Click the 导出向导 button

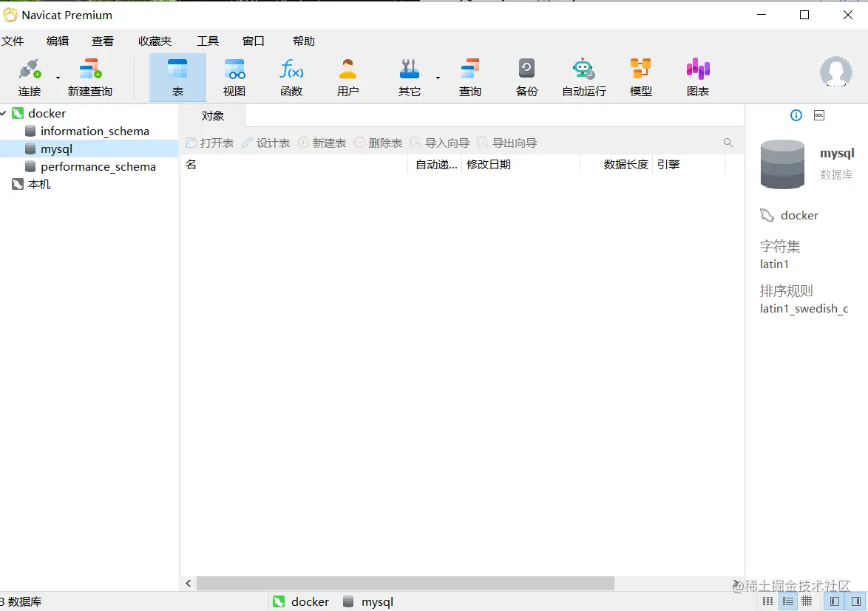(508, 143)
